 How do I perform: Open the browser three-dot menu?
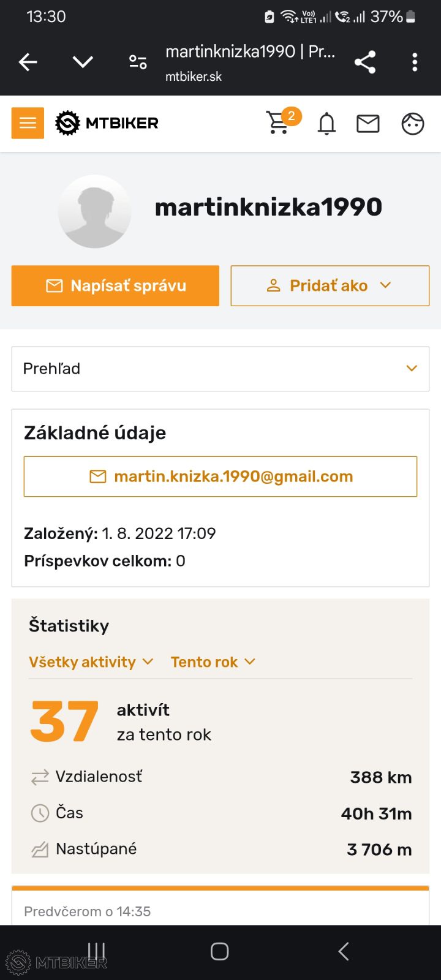(x=415, y=62)
